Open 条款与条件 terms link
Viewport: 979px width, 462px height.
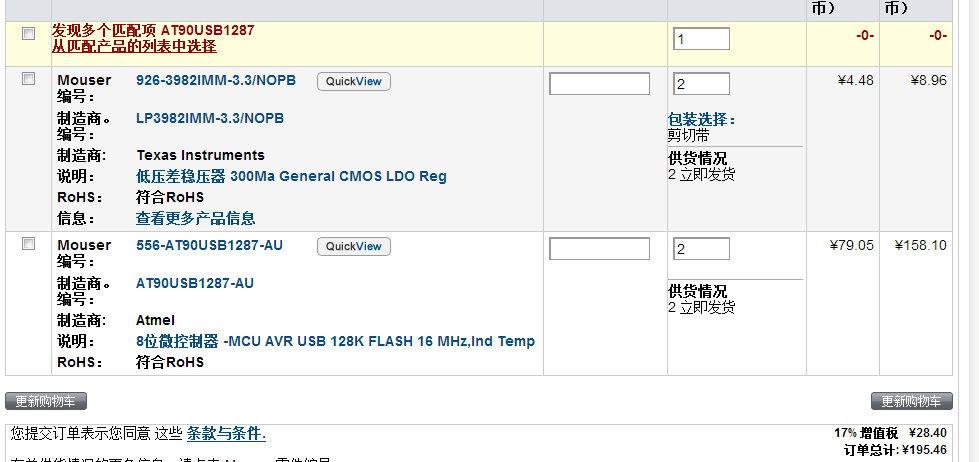(227, 433)
